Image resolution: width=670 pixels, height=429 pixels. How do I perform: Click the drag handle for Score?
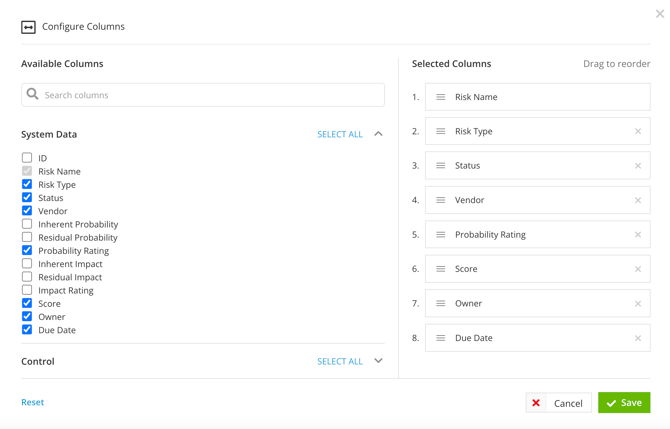[x=441, y=269]
